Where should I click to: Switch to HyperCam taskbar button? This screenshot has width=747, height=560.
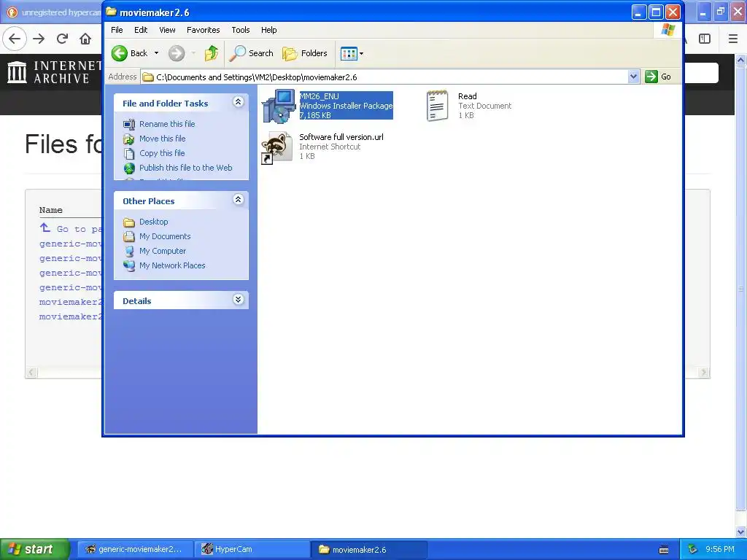click(252, 550)
